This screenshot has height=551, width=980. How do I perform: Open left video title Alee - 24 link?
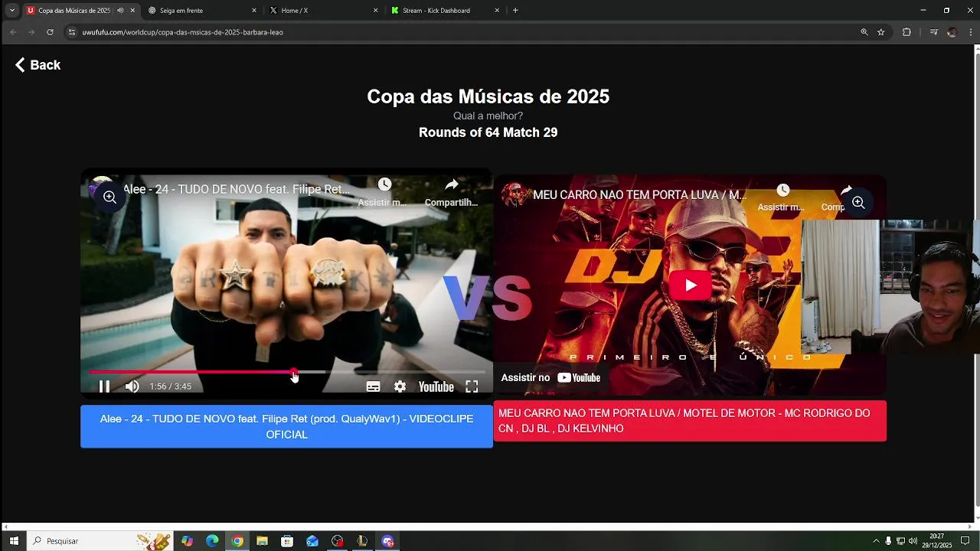237,189
